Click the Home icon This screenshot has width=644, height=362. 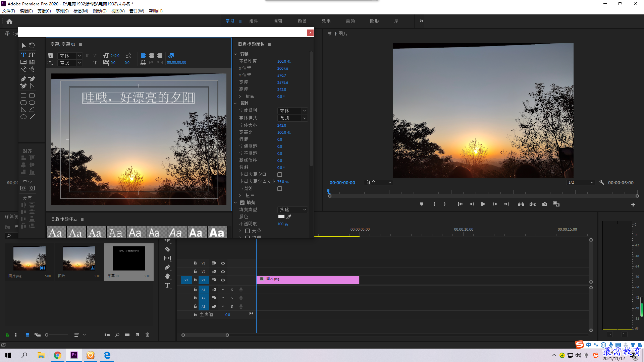(9, 21)
